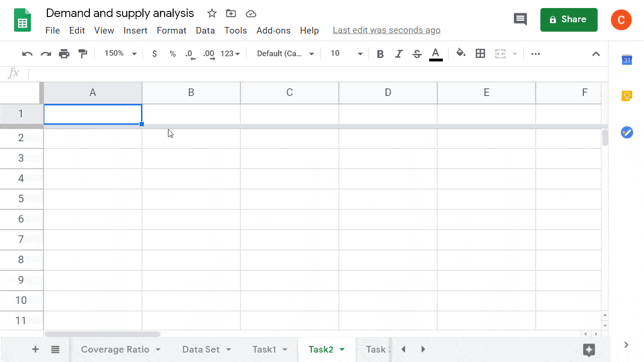
Task: Open the View menu
Action: coord(104,30)
